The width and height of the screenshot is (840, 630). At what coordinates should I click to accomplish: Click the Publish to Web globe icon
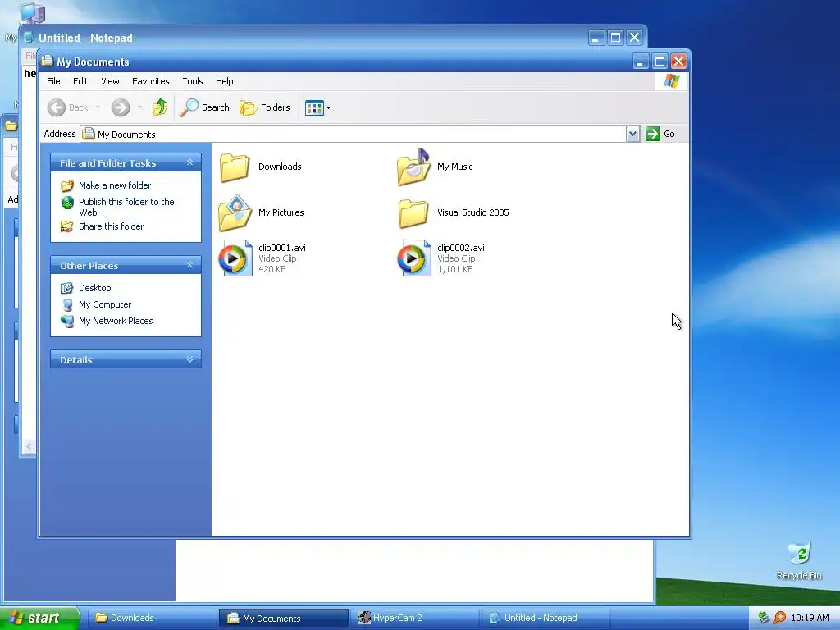(x=67, y=203)
